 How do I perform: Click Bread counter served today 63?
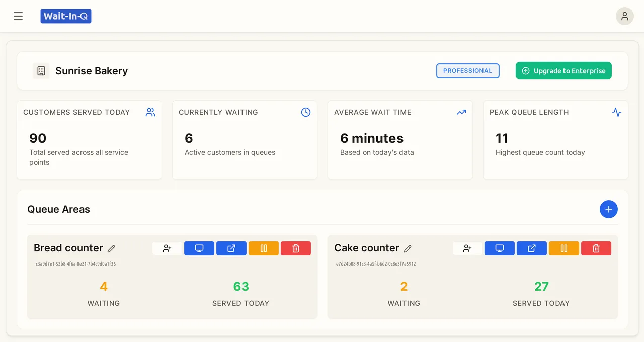coord(241,287)
